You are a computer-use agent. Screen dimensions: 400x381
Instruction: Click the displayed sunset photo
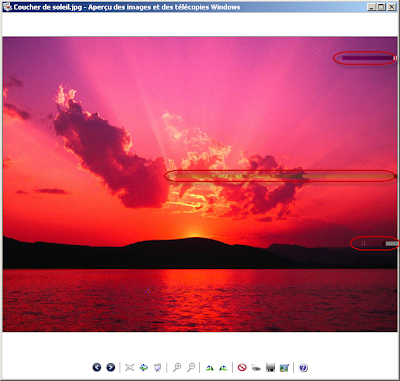click(x=200, y=184)
